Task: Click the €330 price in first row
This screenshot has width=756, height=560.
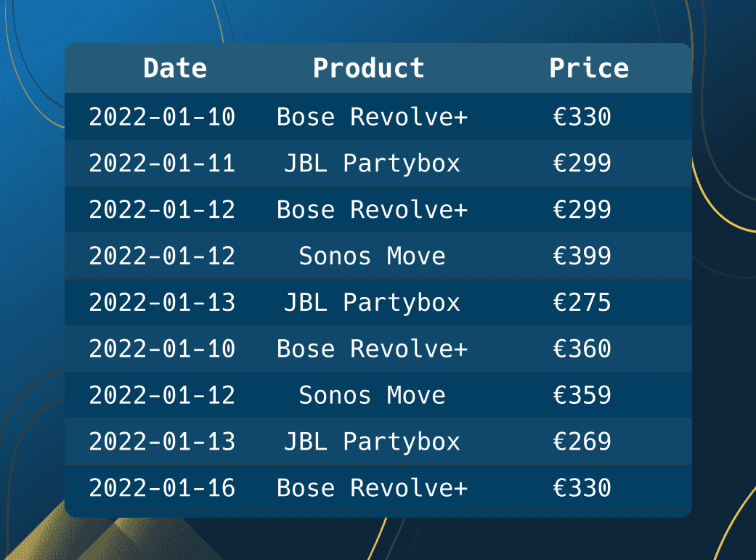Action: (x=582, y=117)
